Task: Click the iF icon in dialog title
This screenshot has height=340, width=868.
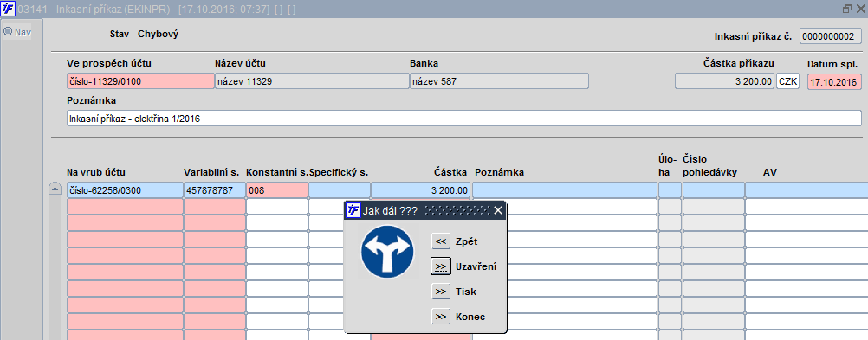Action: click(353, 210)
